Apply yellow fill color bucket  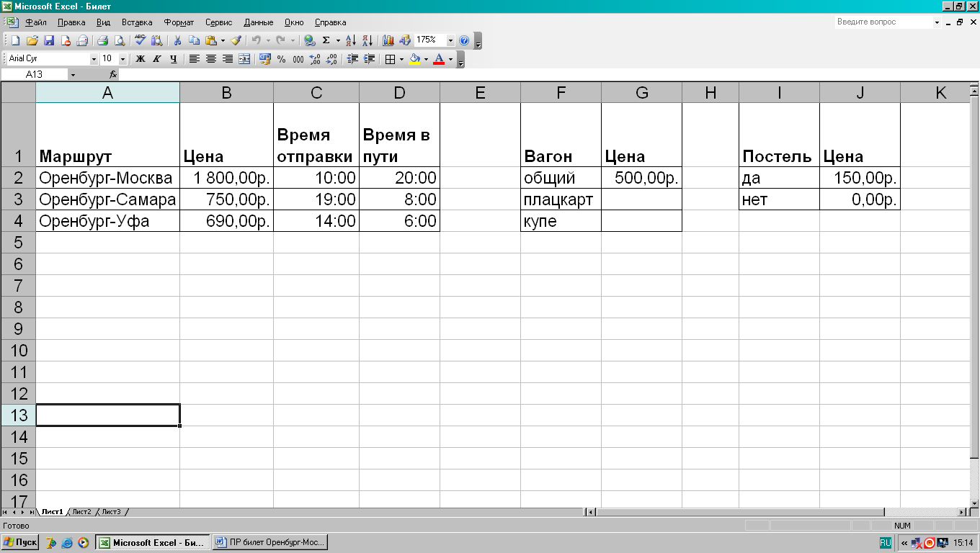point(414,59)
